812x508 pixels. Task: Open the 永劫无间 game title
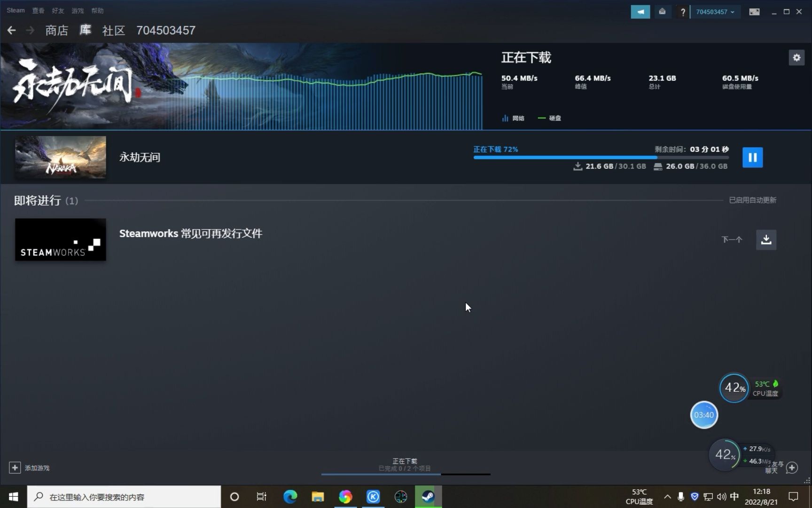click(140, 157)
